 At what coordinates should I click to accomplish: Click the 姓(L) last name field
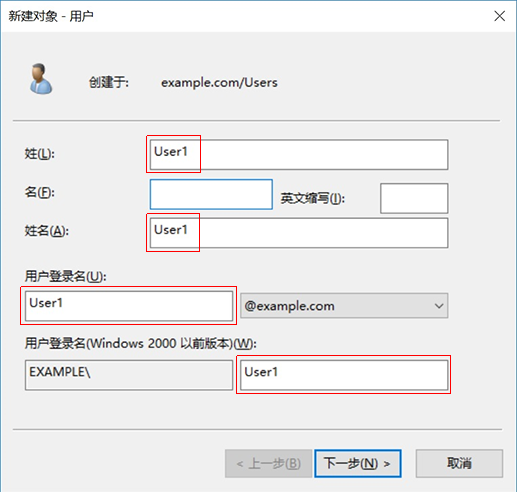pyautogui.click(x=299, y=154)
